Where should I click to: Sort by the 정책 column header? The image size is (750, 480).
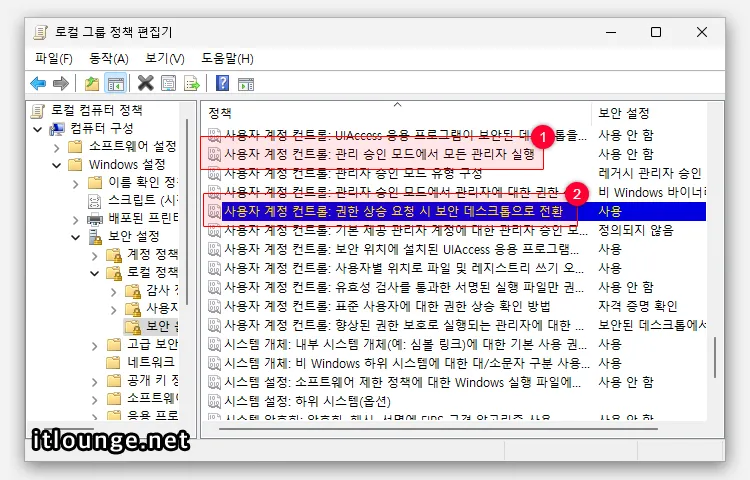point(396,113)
